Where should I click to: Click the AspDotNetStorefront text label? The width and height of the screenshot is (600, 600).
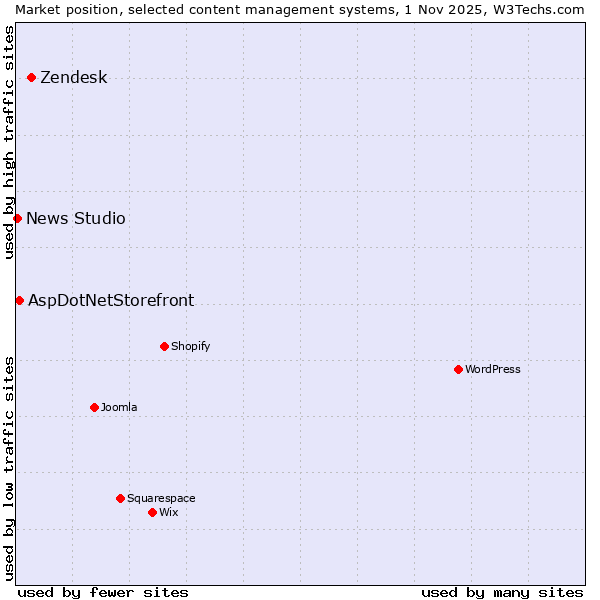click(x=111, y=301)
